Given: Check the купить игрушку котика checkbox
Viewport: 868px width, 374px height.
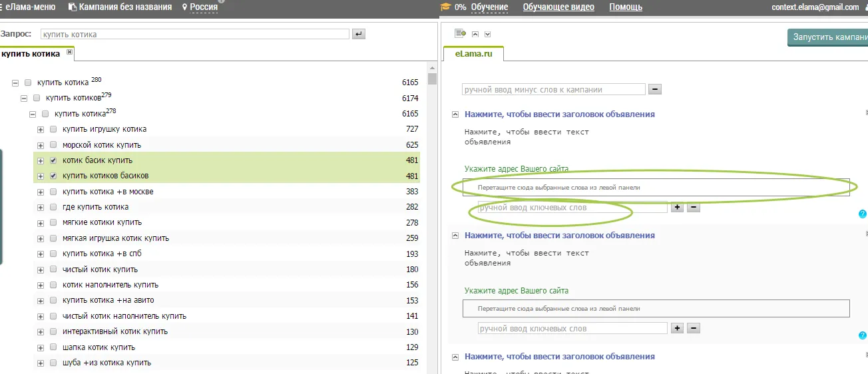Looking at the screenshot, I should tap(53, 129).
